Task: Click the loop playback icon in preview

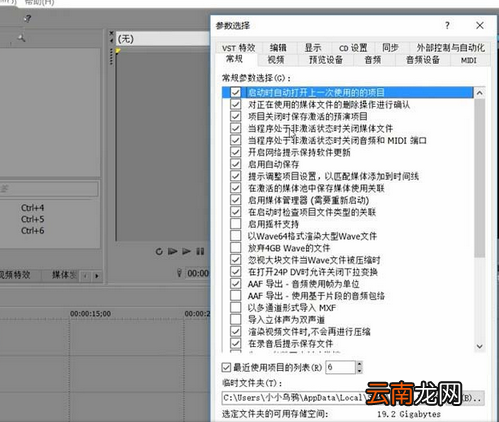Action: point(159,252)
